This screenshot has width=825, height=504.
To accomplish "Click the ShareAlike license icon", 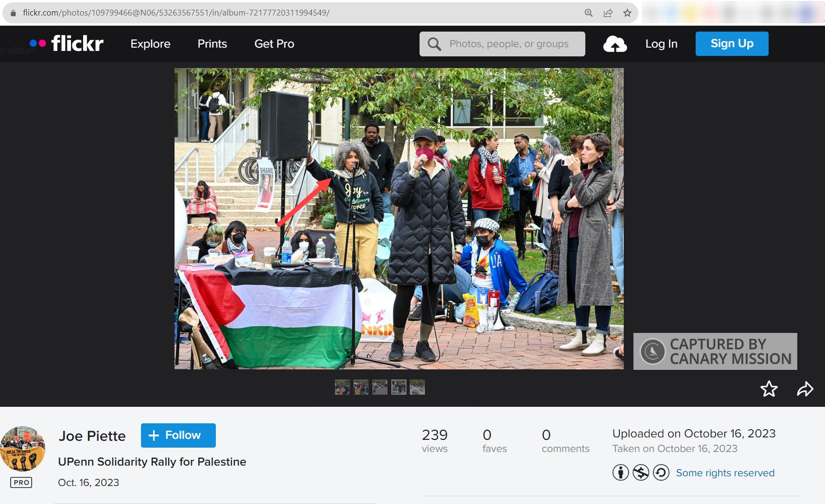I will pos(661,472).
